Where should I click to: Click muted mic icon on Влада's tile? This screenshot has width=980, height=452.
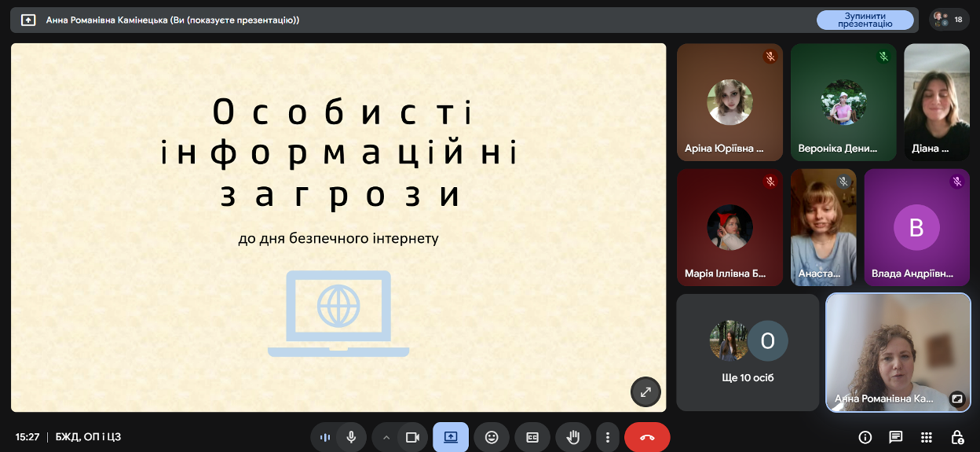pyautogui.click(x=956, y=182)
